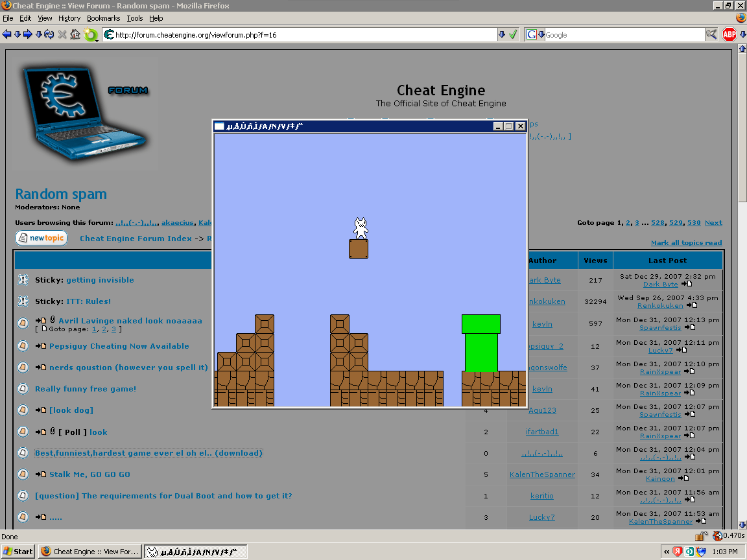Open the View menu
The height and width of the screenshot is (560, 747).
tap(45, 18)
